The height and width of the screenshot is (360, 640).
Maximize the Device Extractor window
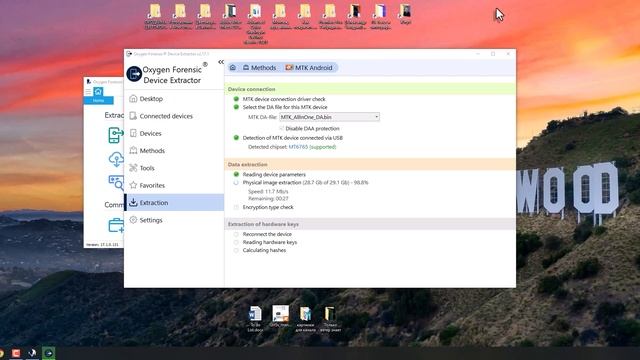(493, 54)
